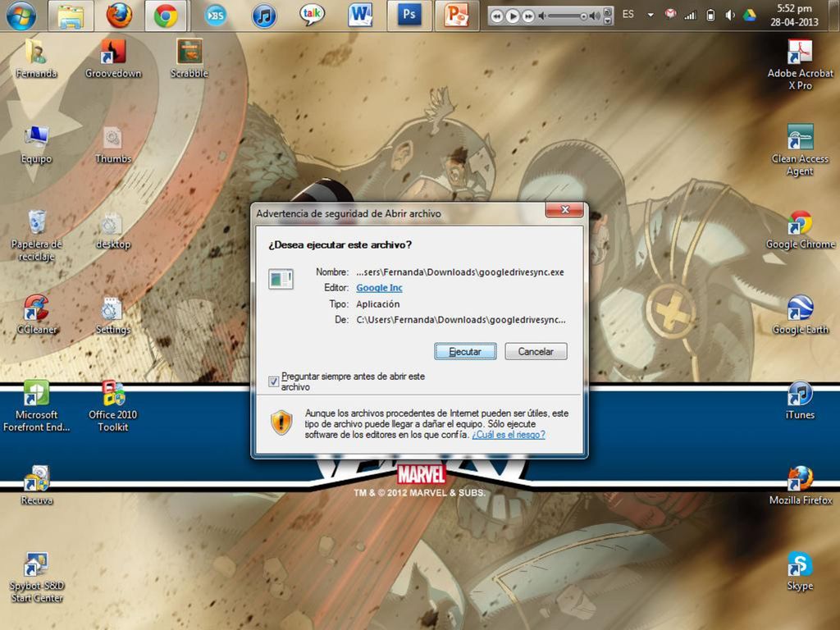Select the Microsoft Forefront Endpoint shortcut
The image size is (840, 630).
(x=36, y=406)
